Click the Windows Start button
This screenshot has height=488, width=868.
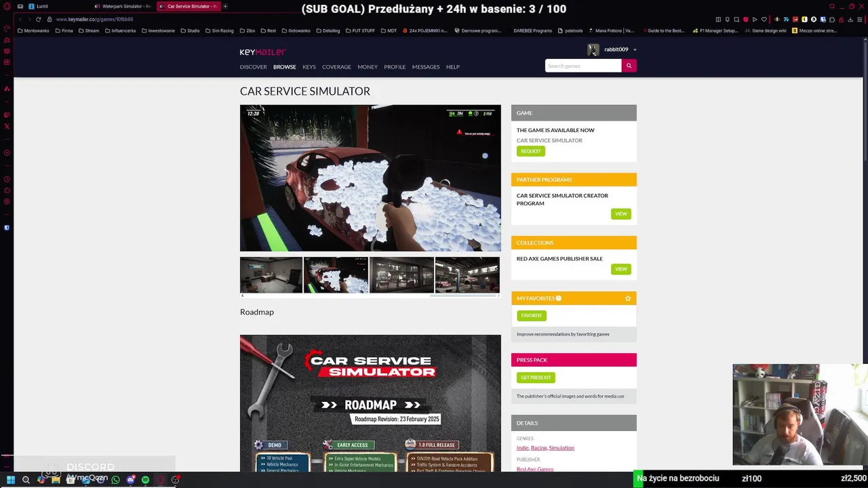[x=10, y=480]
